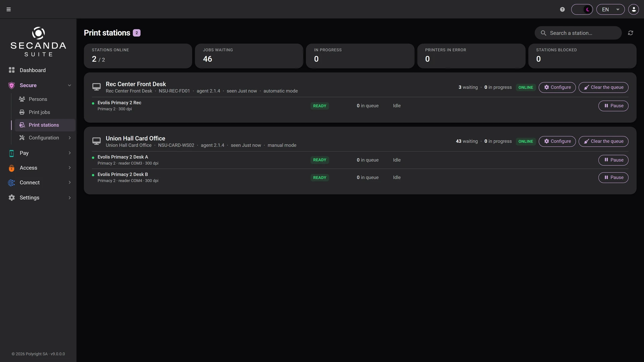
Task: Click the Rec Center Front Desk monitor icon
Action: (x=96, y=87)
